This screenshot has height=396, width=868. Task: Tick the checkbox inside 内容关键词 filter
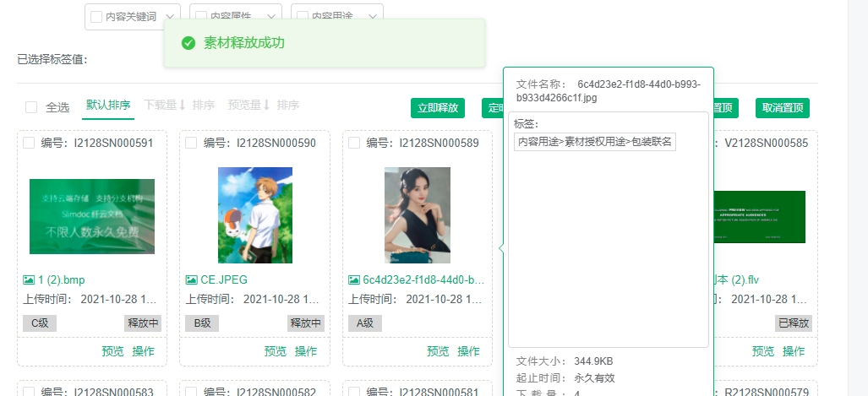[x=96, y=17]
